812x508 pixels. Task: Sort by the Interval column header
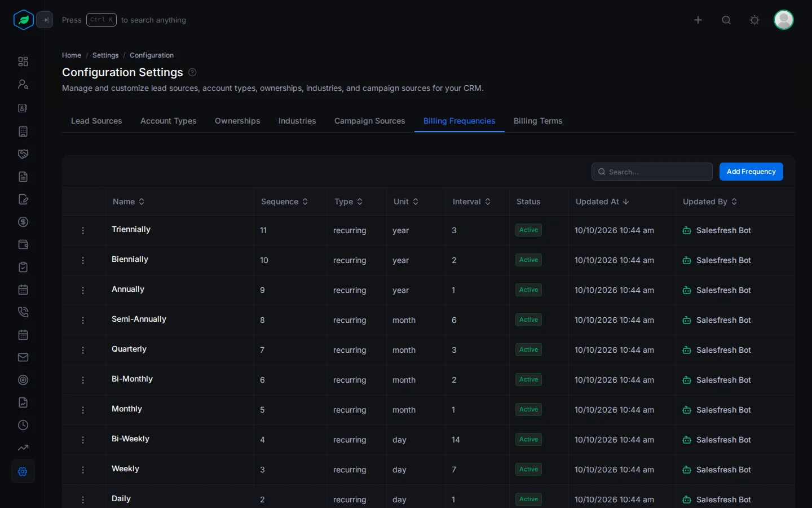click(x=471, y=202)
